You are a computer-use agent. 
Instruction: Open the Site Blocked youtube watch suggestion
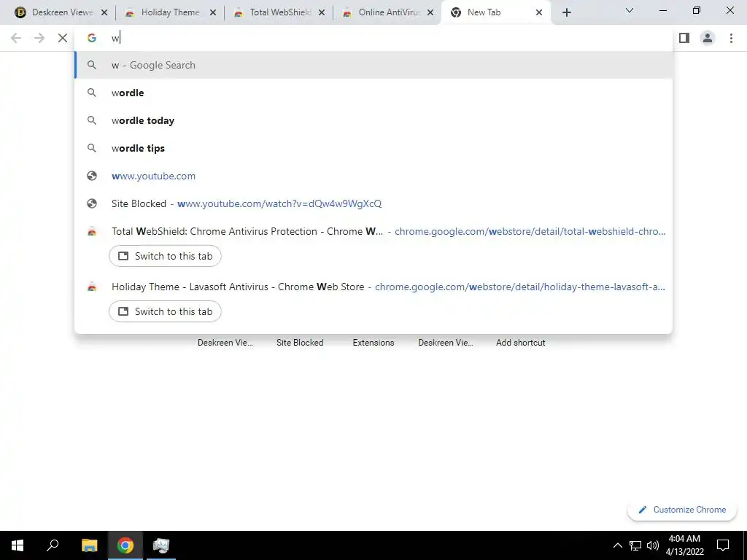(373, 203)
